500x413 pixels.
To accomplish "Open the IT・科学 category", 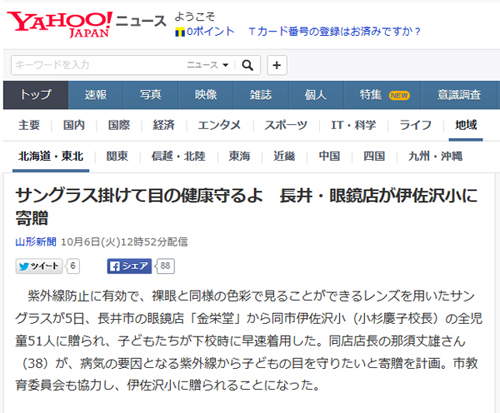I will 353,125.
